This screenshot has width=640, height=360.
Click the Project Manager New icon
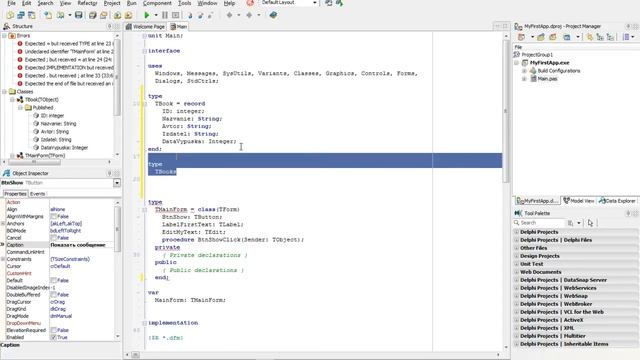coord(522,37)
